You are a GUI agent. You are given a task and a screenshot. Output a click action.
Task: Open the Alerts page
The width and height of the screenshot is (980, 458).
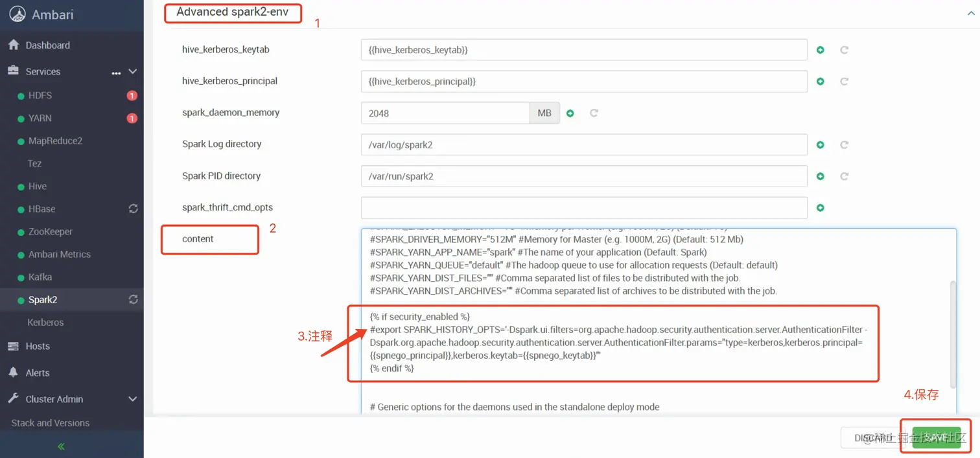click(37, 373)
